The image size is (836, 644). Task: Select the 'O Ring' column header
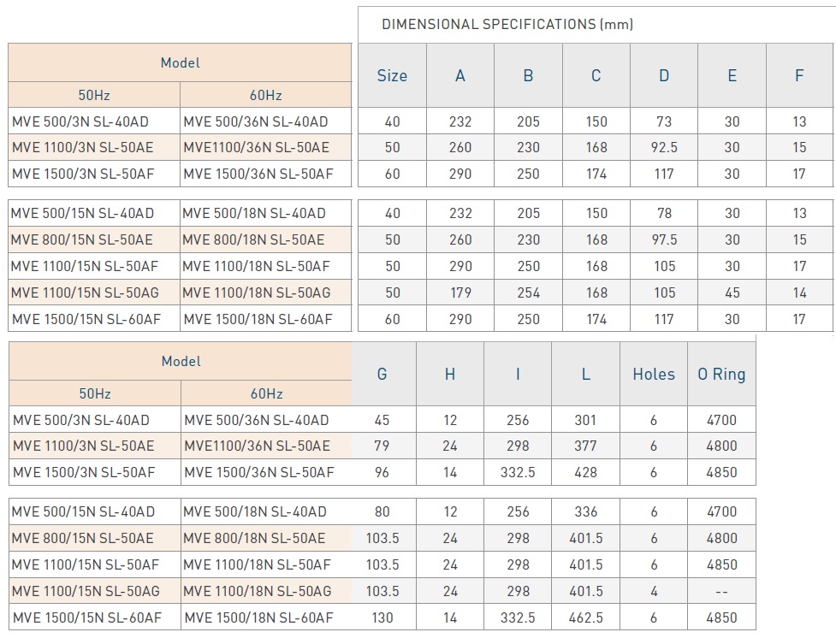pos(721,375)
